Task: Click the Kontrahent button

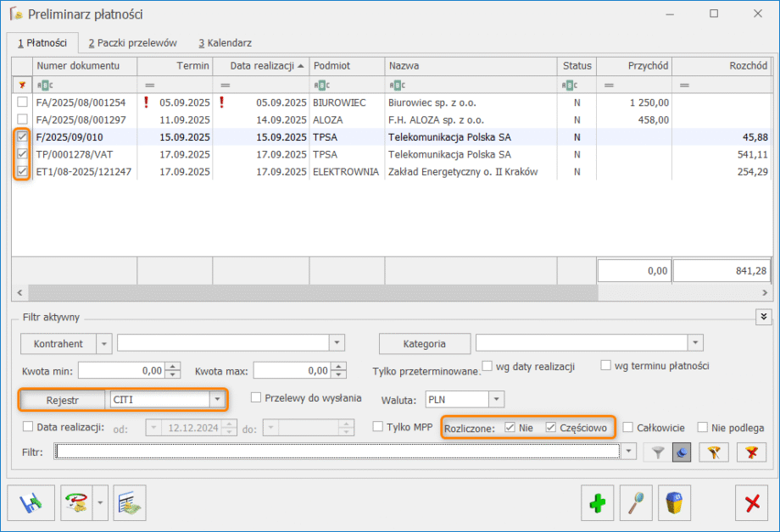Action: click(x=58, y=344)
